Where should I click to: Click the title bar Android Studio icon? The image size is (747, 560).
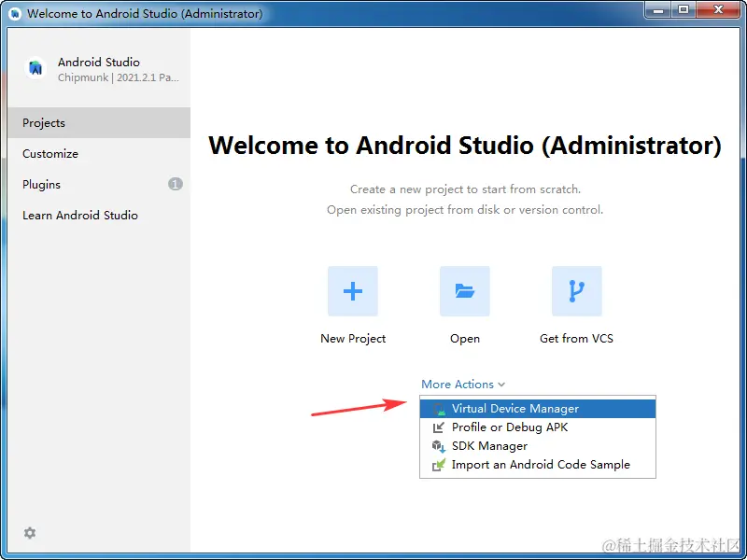(x=15, y=13)
